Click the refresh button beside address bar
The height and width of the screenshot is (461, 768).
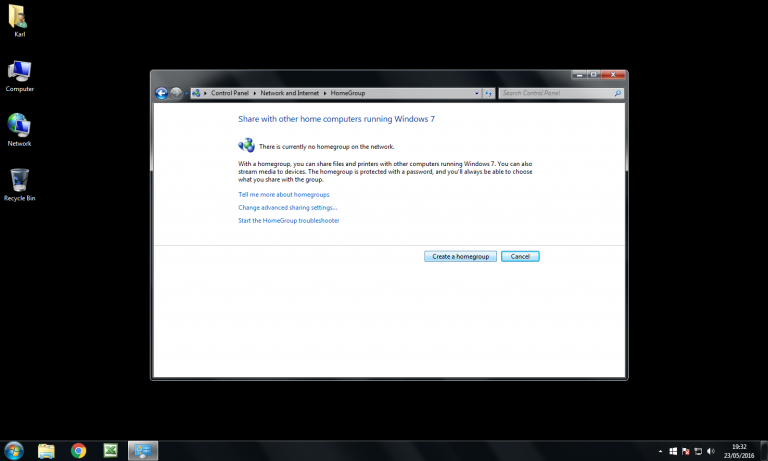(x=488, y=93)
